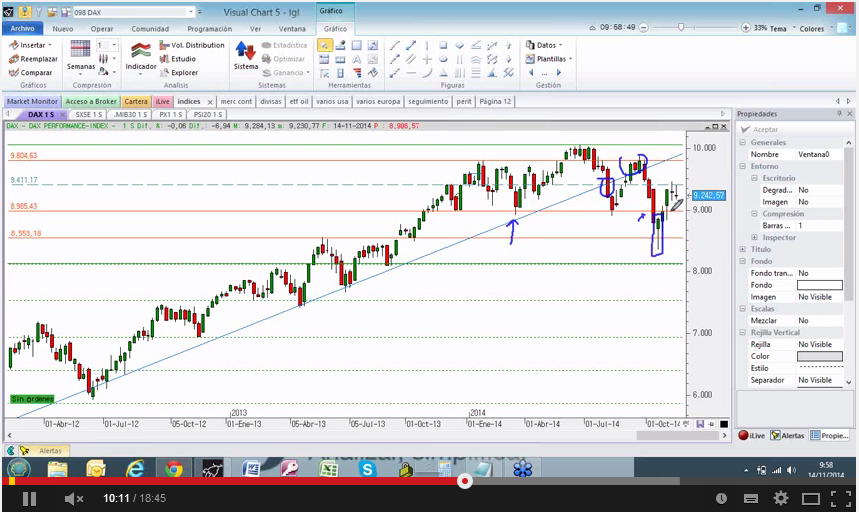This screenshot has height=512, width=859.
Task: Open the Plantillas dropdown menu
Action: (x=549, y=59)
